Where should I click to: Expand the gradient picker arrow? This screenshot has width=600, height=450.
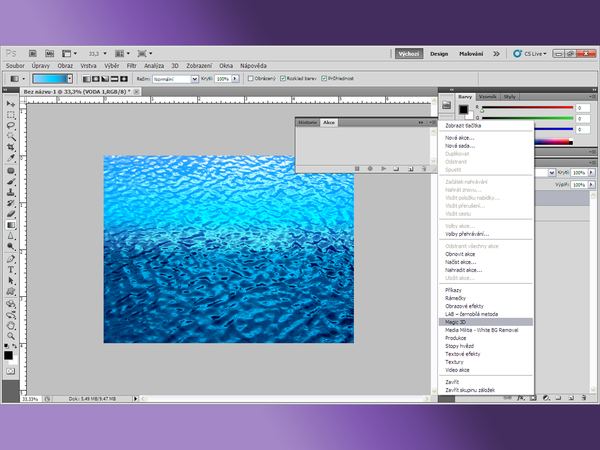coord(69,77)
